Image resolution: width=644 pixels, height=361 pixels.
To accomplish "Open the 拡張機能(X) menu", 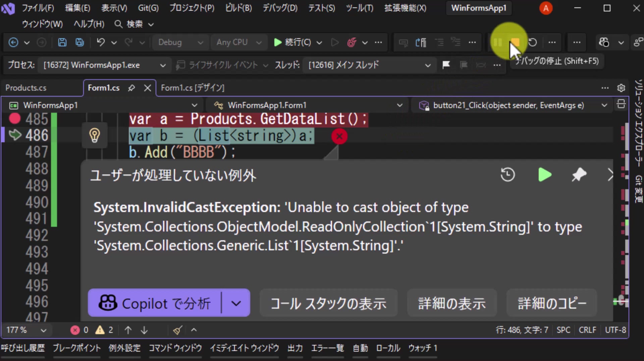I will [405, 8].
